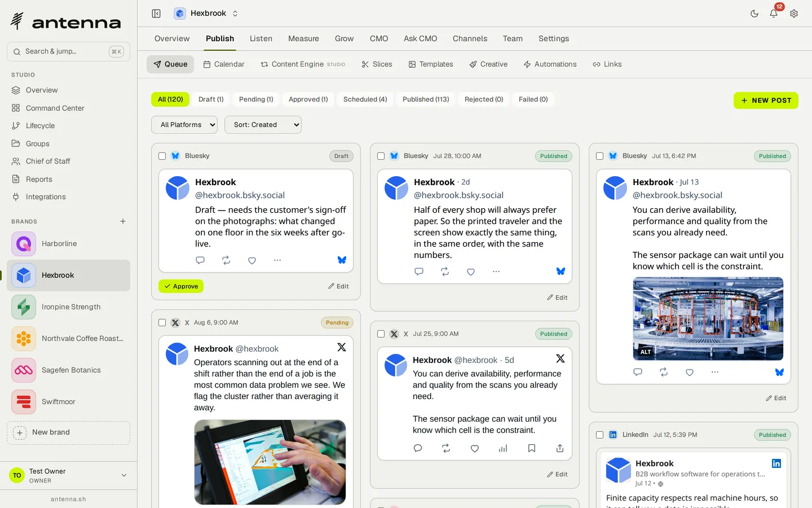Focus the Search & jump field
This screenshot has height=508, width=812.
(x=68, y=51)
